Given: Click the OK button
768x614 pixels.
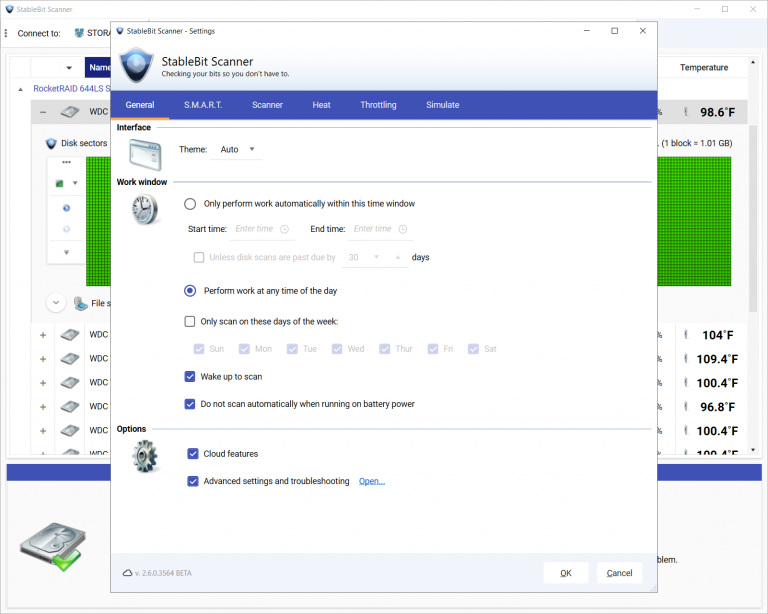Looking at the screenshot, I should tap(565, 573).
